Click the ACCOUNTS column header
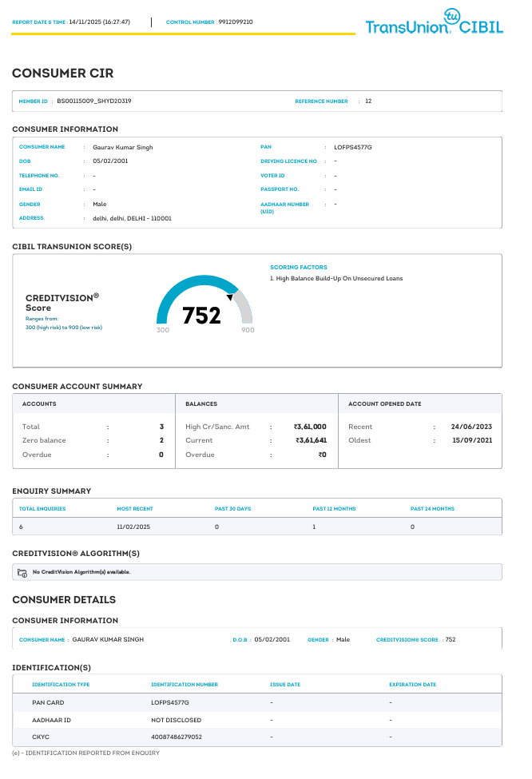The height and width of the screenshot is (779, 532). (x=39, y=404)
